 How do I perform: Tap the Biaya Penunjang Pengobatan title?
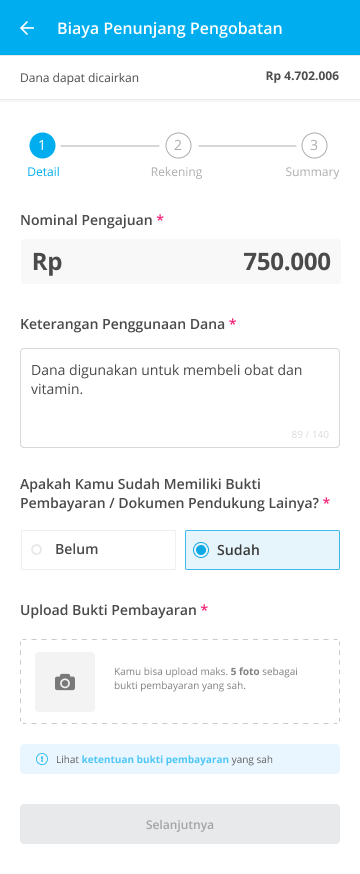coord(169,28)
